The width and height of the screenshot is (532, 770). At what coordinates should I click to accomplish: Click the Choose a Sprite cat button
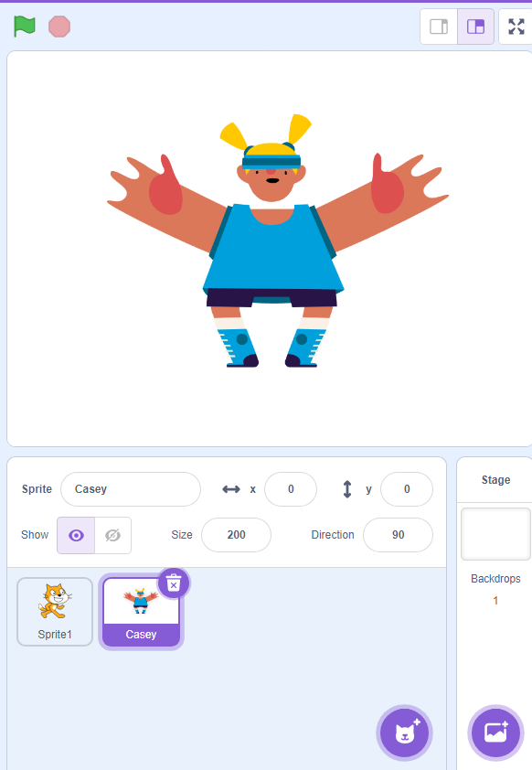404,733
